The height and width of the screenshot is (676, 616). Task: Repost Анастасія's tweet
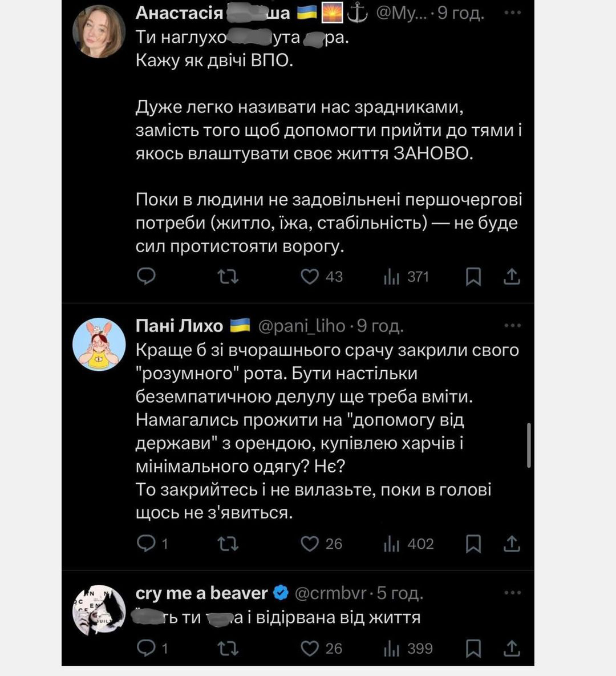click(228, 277)
